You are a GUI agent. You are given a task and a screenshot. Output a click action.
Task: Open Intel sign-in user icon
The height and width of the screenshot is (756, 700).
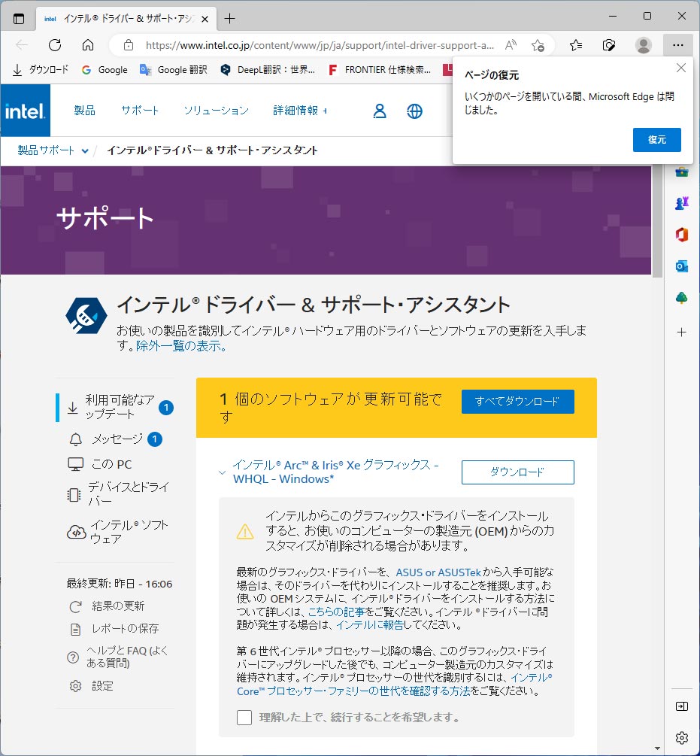point(380,111)
